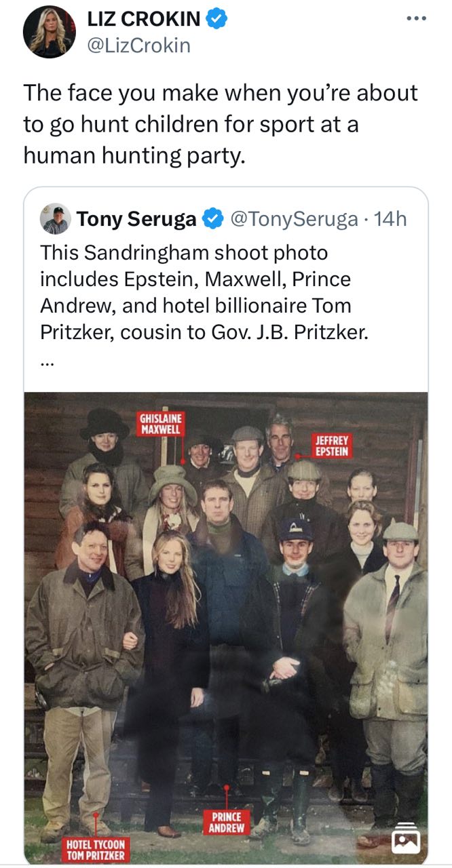
Task: Click the "Hotel Tycoon Tom Pritzker" label
Action: click(x=96, y=850)
